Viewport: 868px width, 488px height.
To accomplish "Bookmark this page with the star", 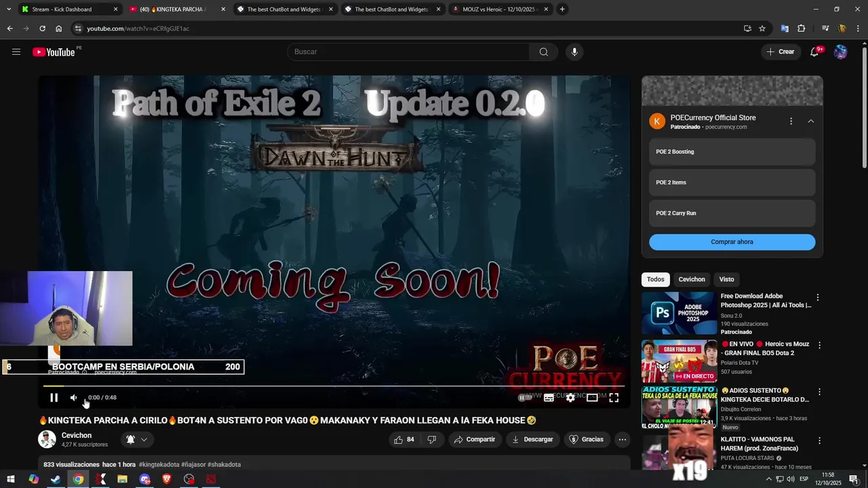I will click(762, 28).
